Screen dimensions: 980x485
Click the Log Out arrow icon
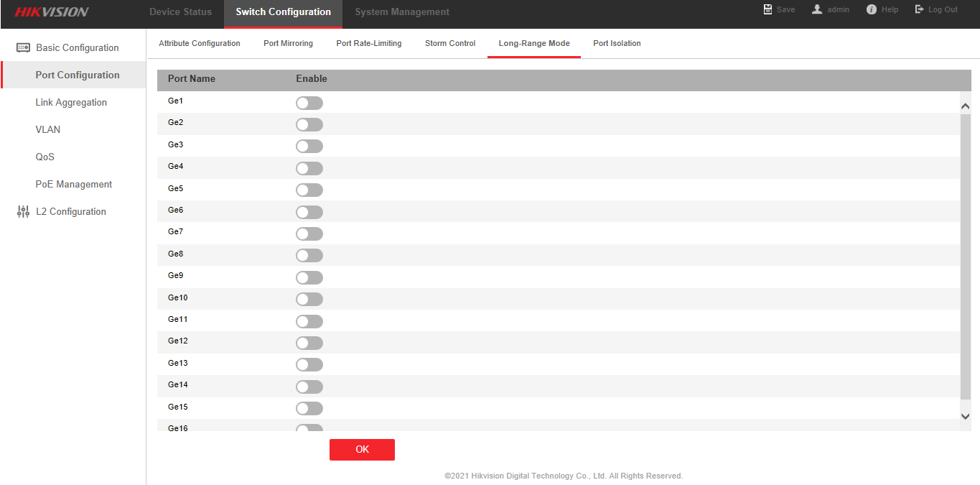(x=919, y=9)
